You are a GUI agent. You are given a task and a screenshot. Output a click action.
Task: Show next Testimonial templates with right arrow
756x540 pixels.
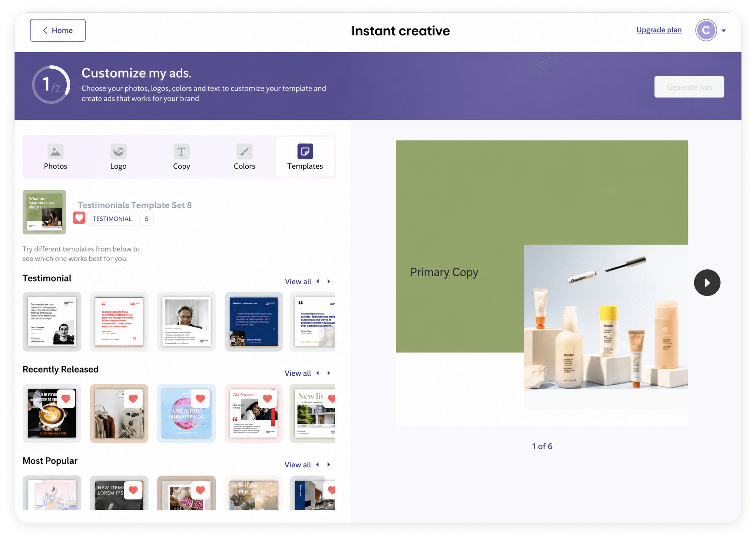click(x=329, y=281)
